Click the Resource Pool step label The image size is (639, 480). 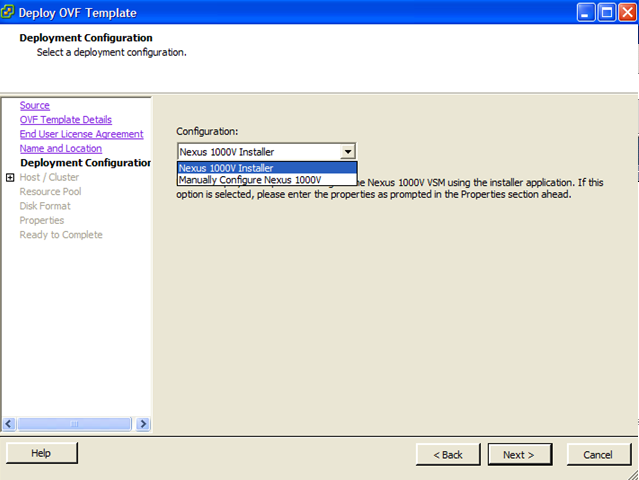[51, 192]
